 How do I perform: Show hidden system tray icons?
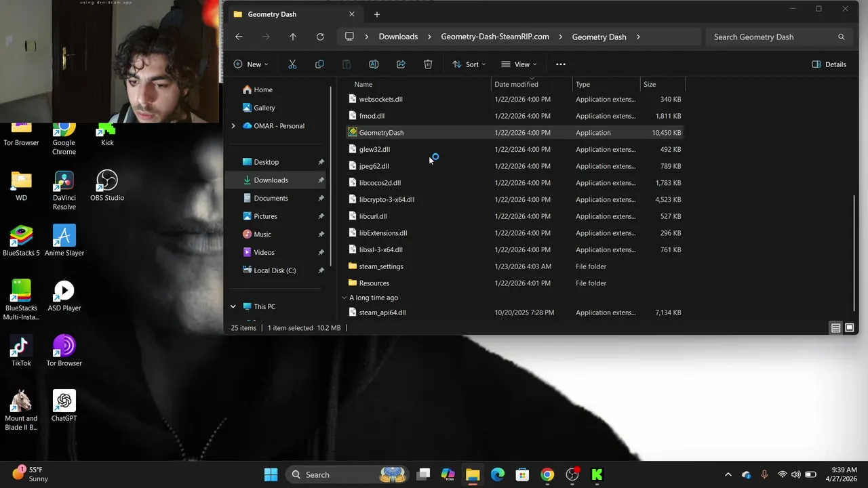pos(728,474)
